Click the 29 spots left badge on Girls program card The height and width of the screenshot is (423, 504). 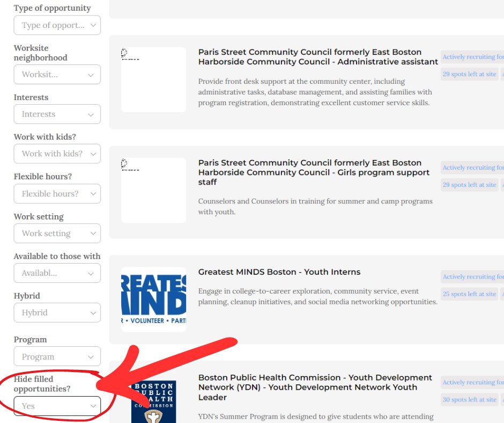pyautogui.click(x=470, y=184)
